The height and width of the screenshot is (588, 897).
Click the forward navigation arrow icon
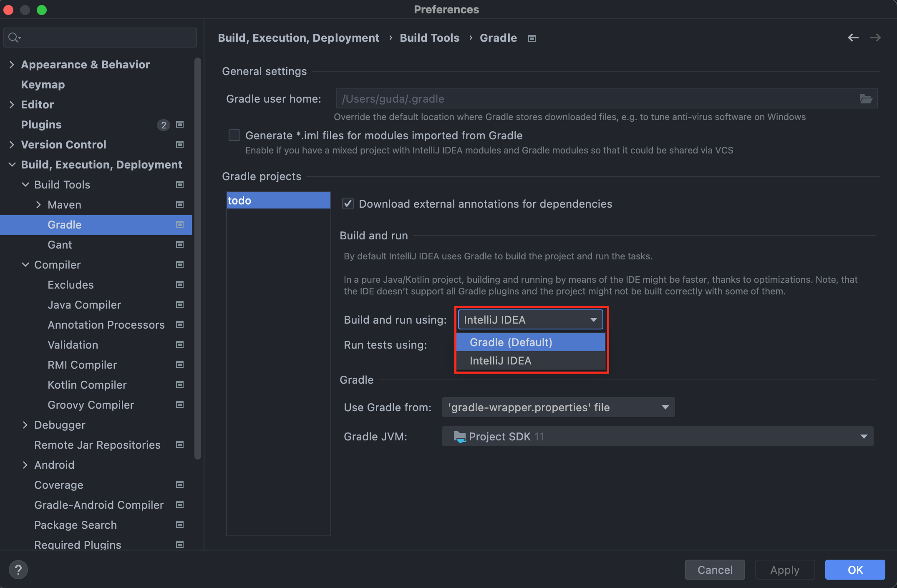pyautogui.click(x=875, y=38)
